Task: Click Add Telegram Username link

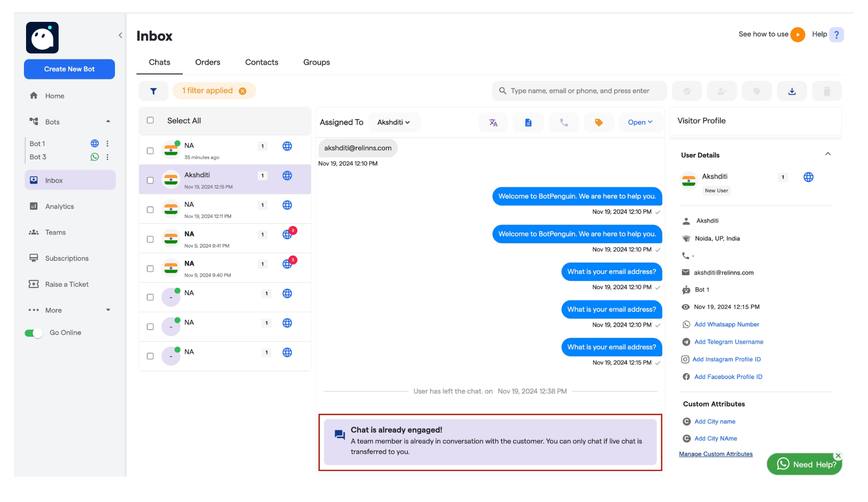Action: tap(728, 342)
